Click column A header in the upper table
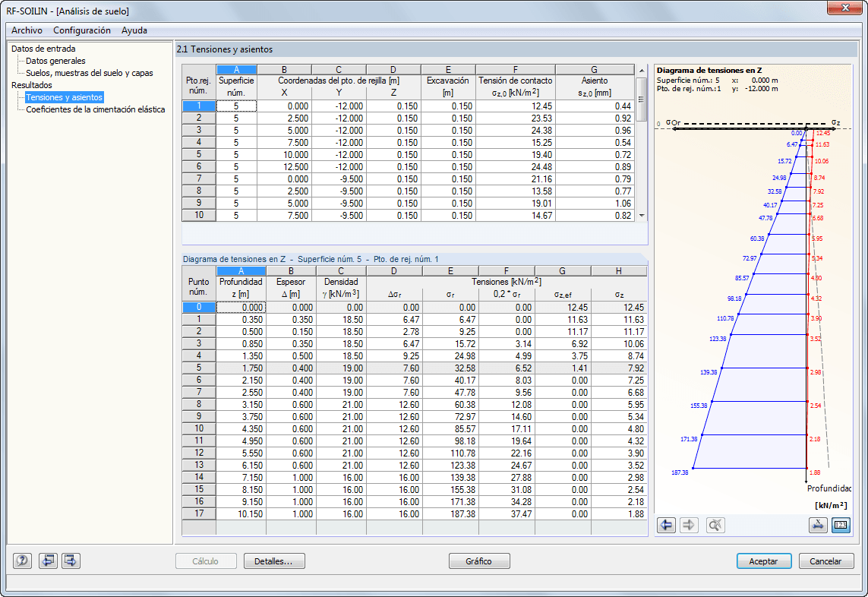The height and width of the screenshot is (597, 868). [x=236, y=70]
